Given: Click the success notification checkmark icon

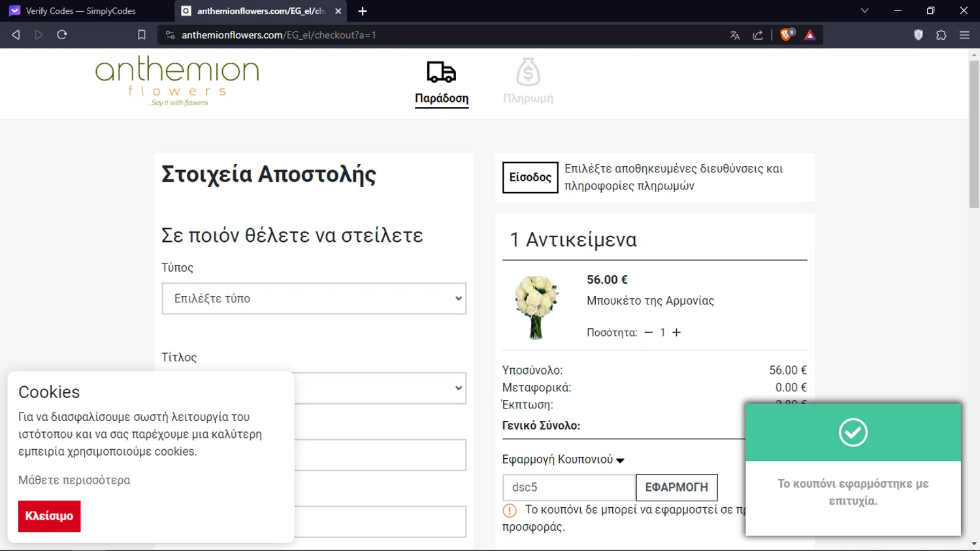Looking at the screenshot, I should tap(853, 432).
